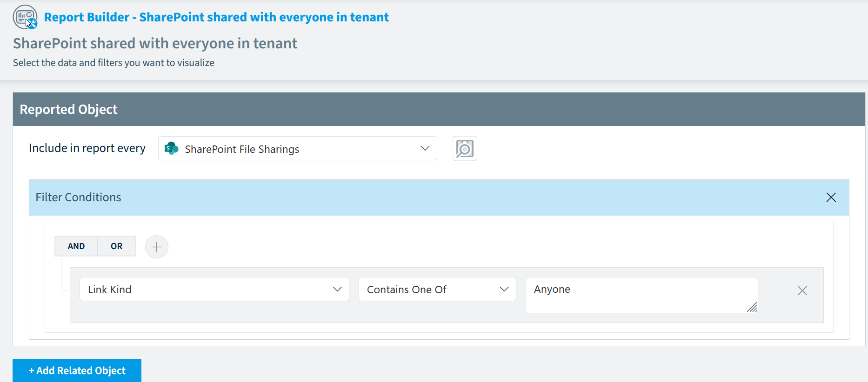Click the Report Builder title link
The image size is (868, 382).
(x=216, y=17)
